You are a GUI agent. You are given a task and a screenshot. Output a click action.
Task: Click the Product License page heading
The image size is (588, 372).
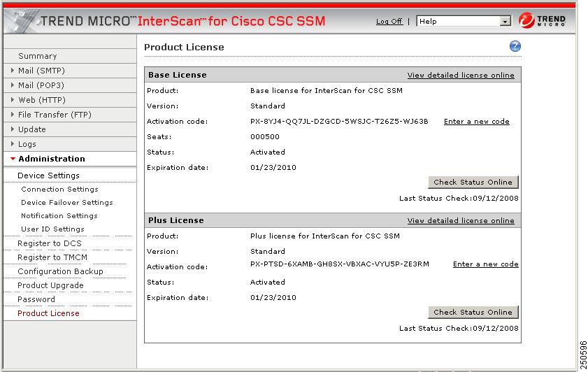pyautogui.click(x=184, y=48)
